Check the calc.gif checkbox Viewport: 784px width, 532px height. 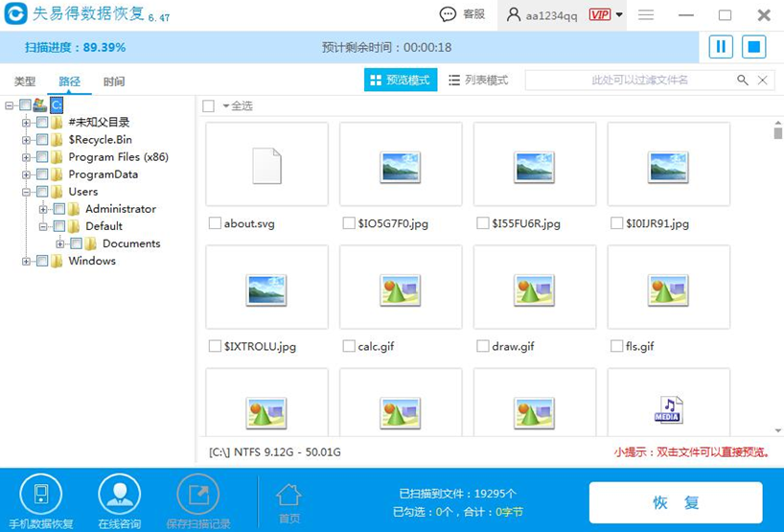[x=349, y=346]
